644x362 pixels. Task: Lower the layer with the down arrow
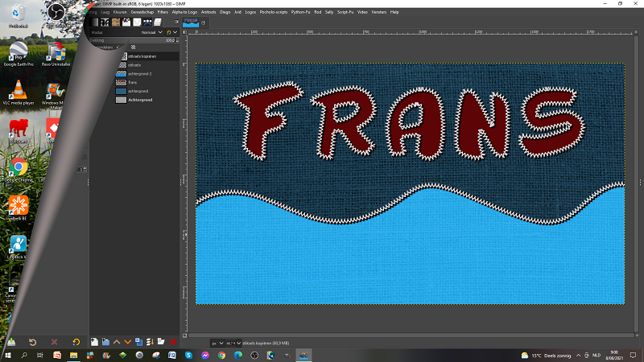[127, 342]
